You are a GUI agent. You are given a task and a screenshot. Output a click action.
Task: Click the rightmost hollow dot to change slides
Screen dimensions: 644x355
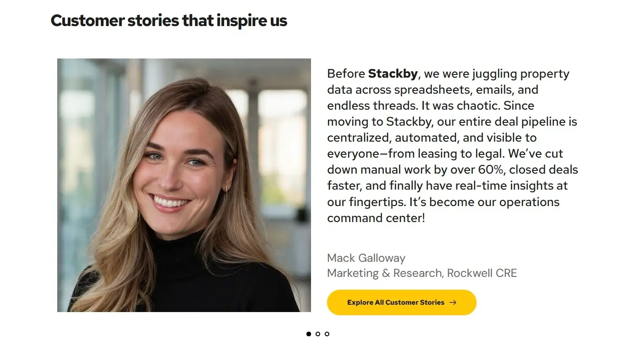[x=327, y=334]
